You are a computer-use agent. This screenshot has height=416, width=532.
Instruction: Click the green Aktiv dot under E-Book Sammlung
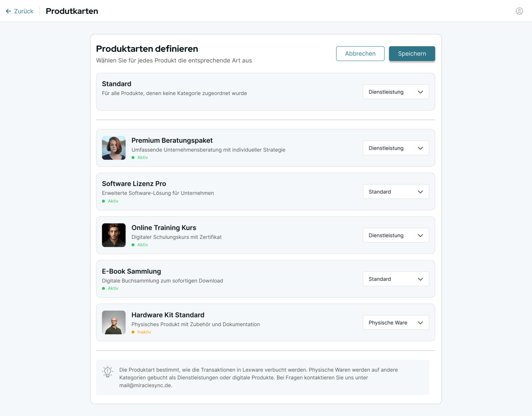pos(103,288)
